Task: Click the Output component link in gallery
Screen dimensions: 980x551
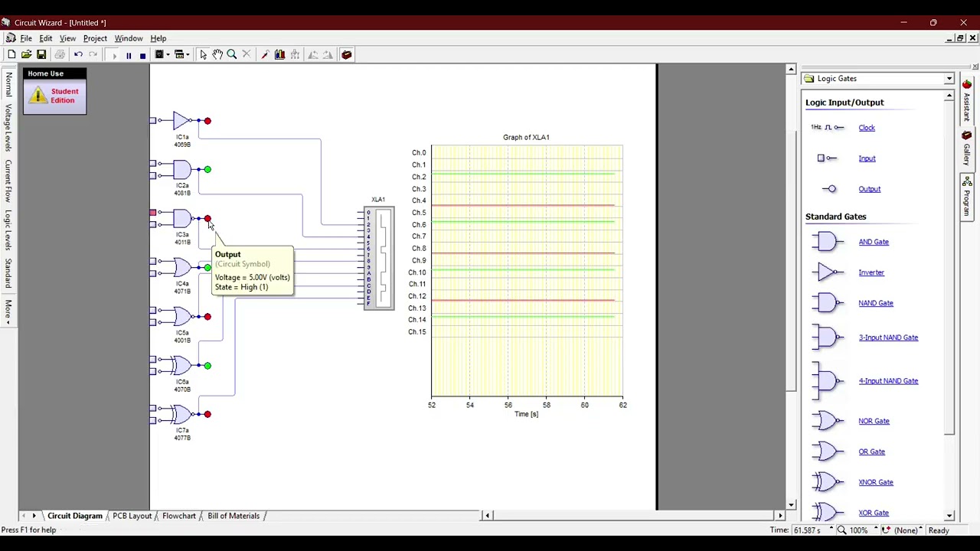Action: pos(869,189)
